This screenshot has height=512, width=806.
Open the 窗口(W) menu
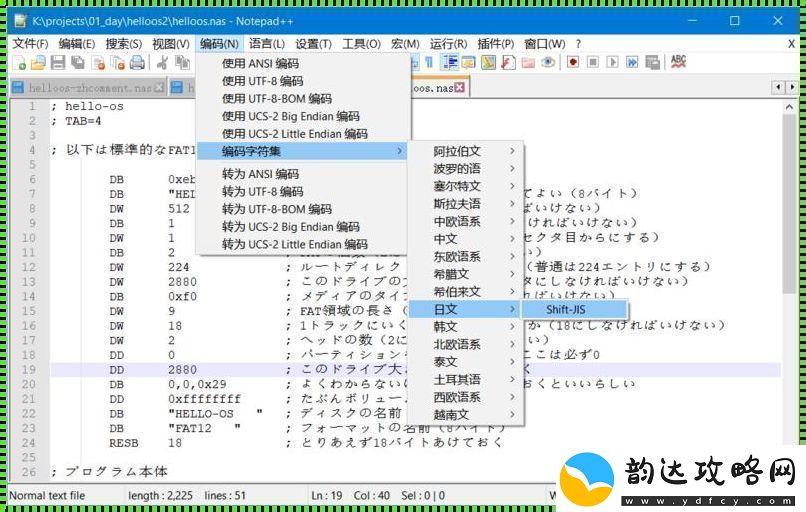(544, 44)
